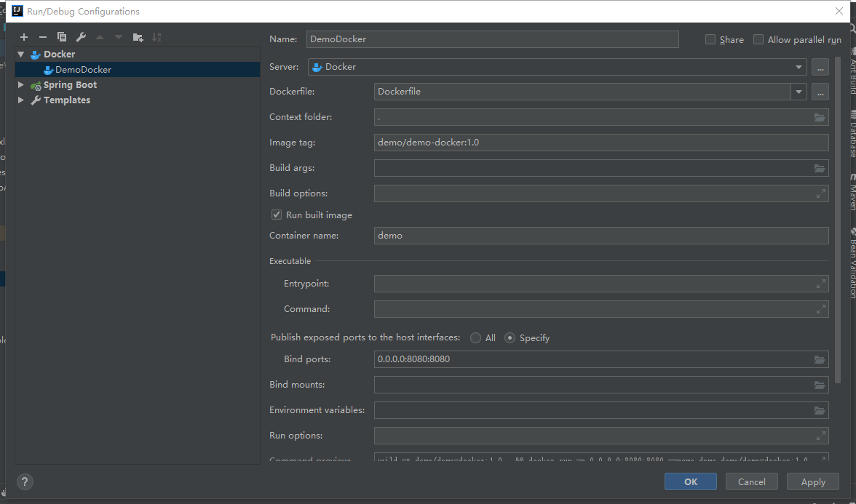This screenshot has height=504, width=856.
Task: Copy the configuration using the duplicate icon
Action: click(62, 37)
